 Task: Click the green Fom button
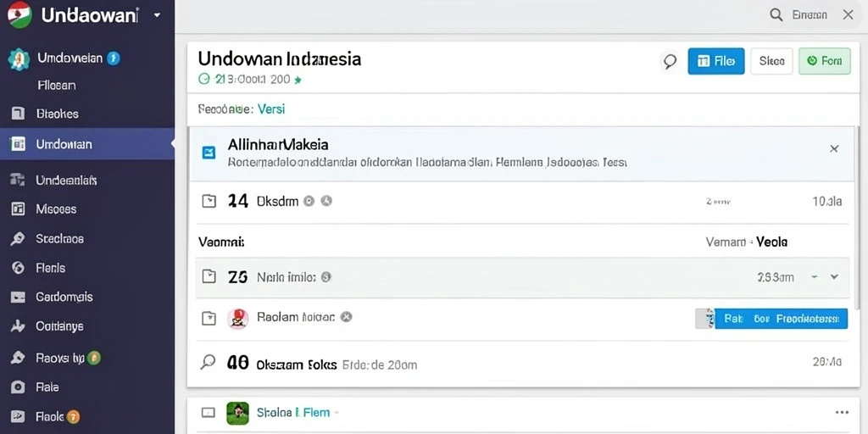(824, 61)
